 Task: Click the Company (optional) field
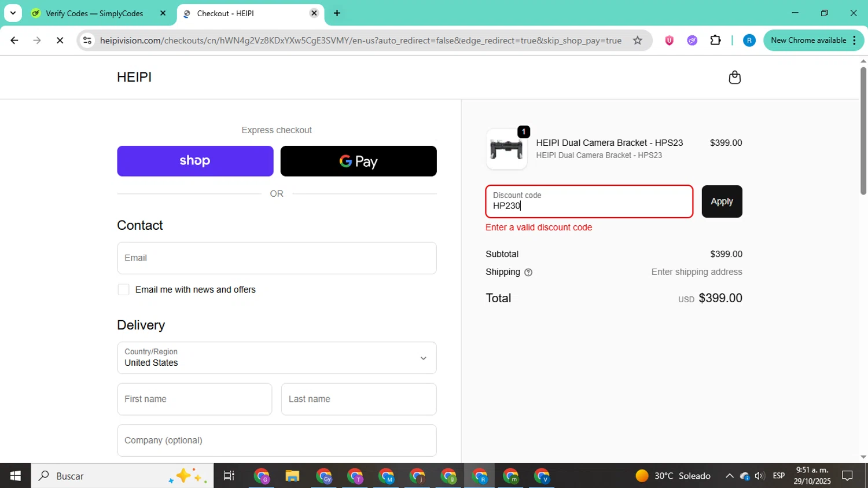tap(277, 441)
